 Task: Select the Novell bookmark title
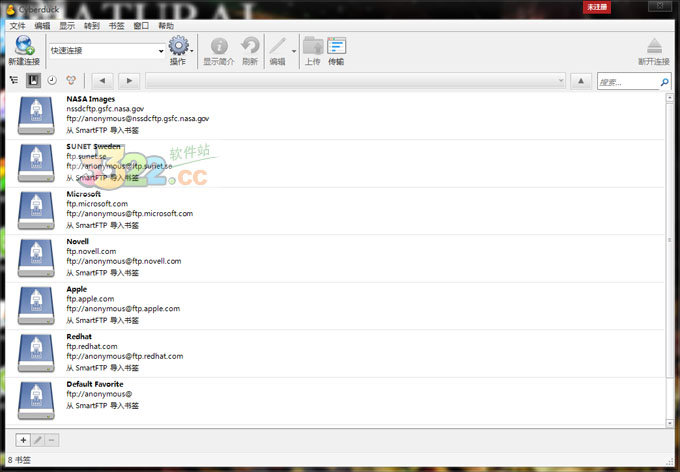pyautogui.click(x=78, y=242)
